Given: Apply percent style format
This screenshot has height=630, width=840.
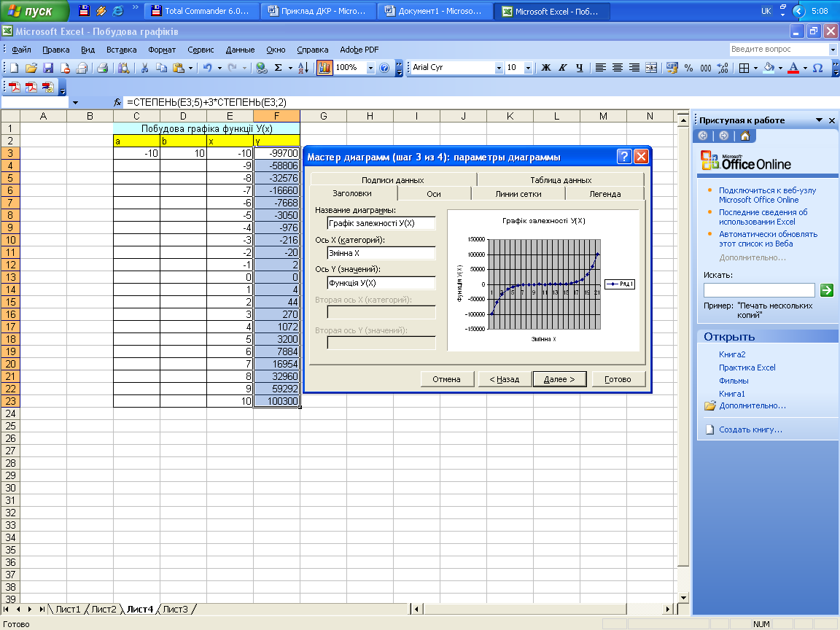Looking at the screenshot, I should coord(688,68).
